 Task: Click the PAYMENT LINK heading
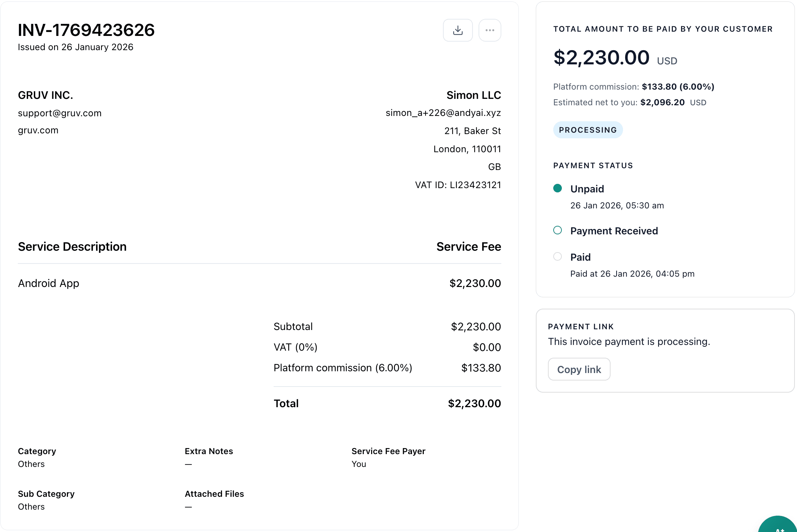click(581, 327)
